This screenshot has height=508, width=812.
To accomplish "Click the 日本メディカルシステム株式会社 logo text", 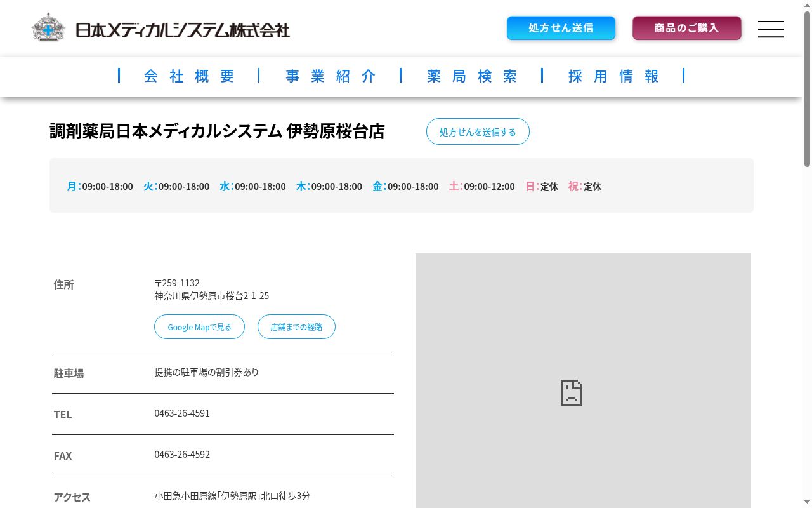I will click(183, 30).
